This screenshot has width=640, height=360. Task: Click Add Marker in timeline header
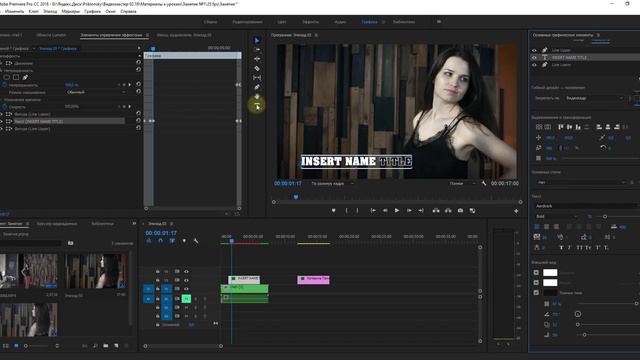click(184, 241)
